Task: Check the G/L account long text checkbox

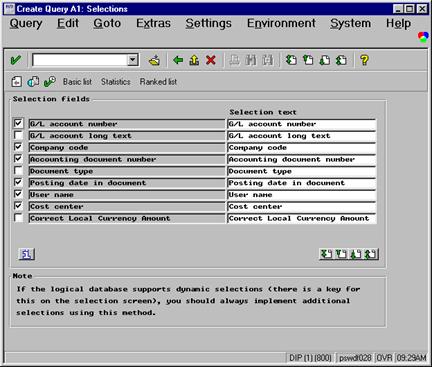Action: [x=18, y=135]
